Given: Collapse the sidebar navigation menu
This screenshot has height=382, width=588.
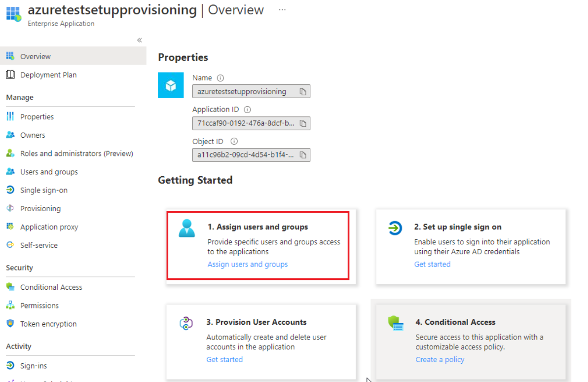Looking at the screenshot, I should (x=140, y=40).
